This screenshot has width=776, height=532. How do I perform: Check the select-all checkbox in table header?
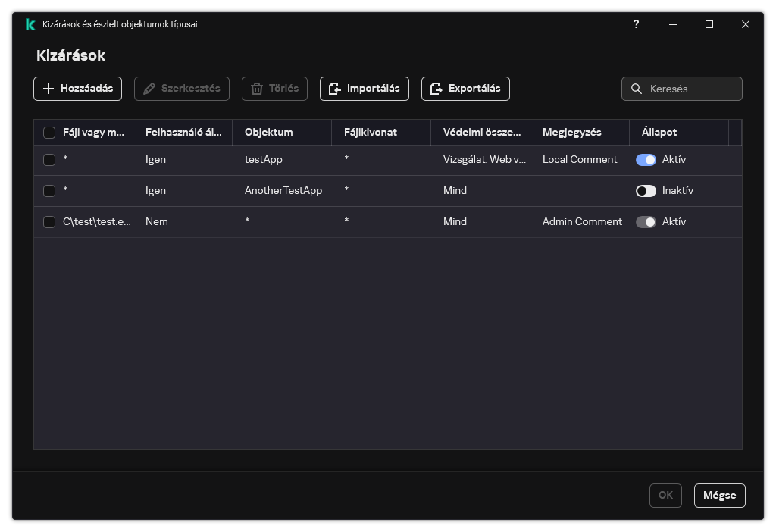click(x=49, y=133)
